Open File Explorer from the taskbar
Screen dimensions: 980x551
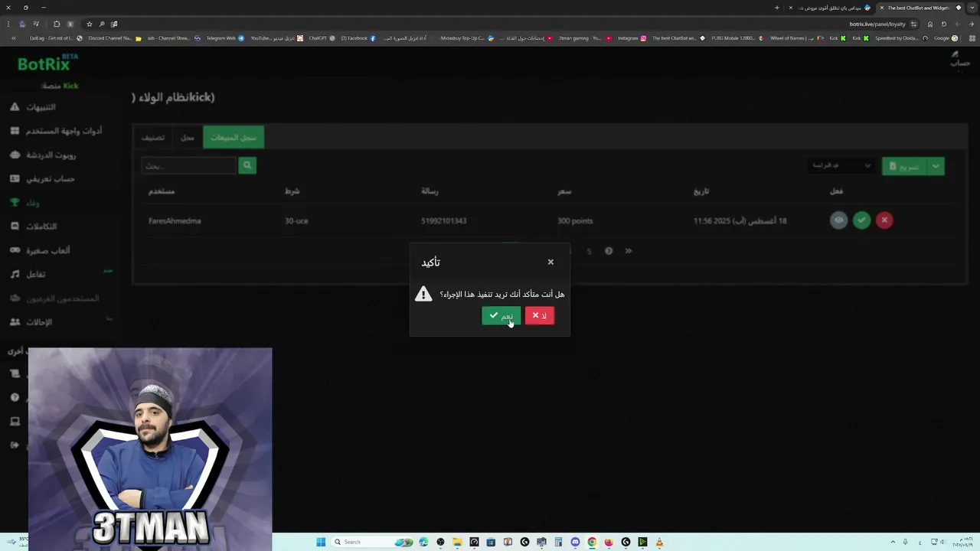pos(457,542)
